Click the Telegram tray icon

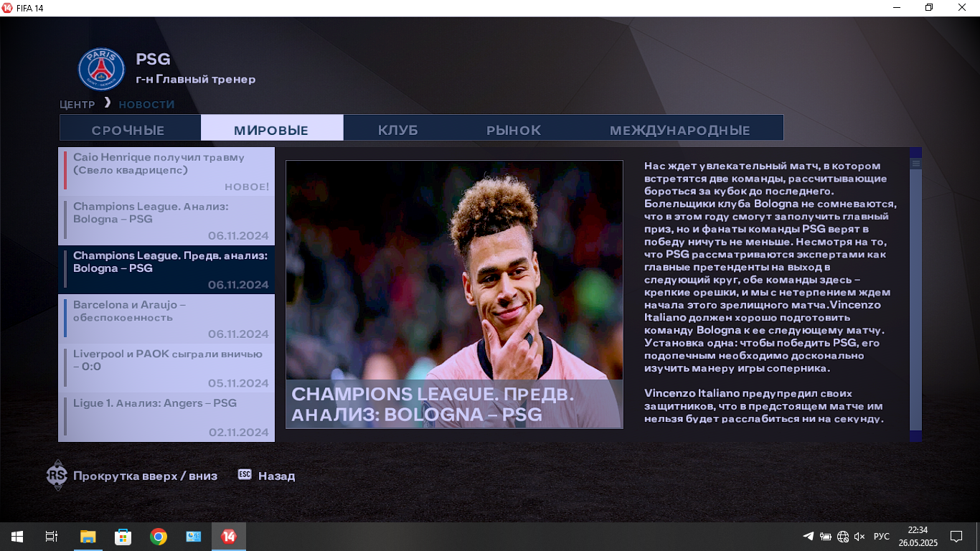click(x=809, y=537)
